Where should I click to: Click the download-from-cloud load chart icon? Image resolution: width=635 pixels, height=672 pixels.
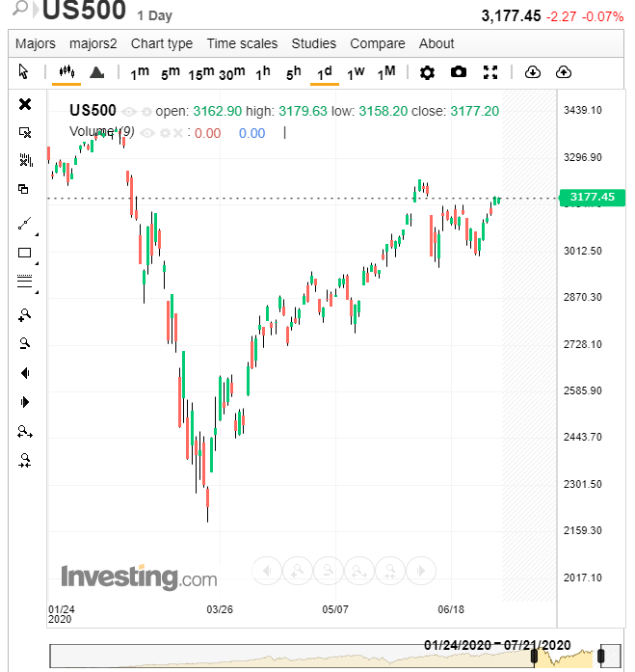pyautogui.click(x=532, y=72)
